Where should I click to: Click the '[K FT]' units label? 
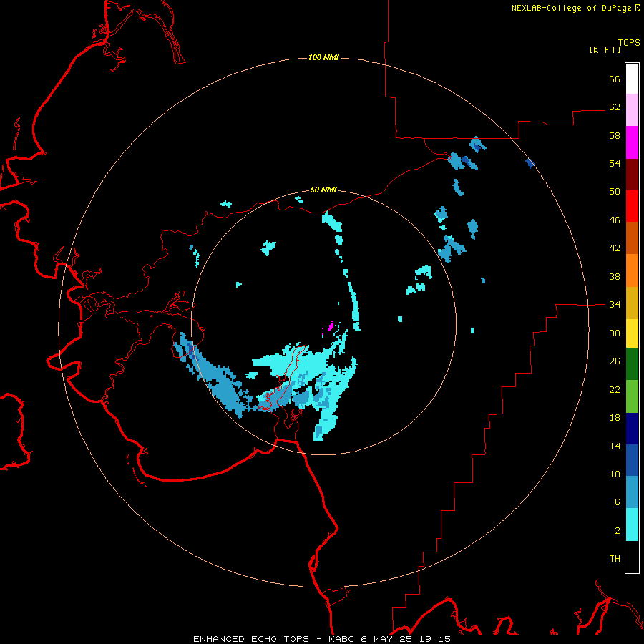pos(605,49)
